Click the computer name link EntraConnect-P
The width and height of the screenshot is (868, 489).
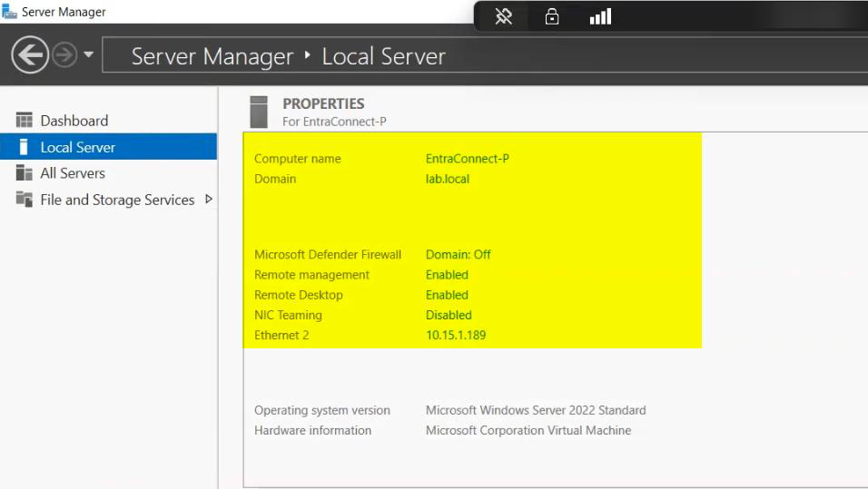(x=468, y=159)
